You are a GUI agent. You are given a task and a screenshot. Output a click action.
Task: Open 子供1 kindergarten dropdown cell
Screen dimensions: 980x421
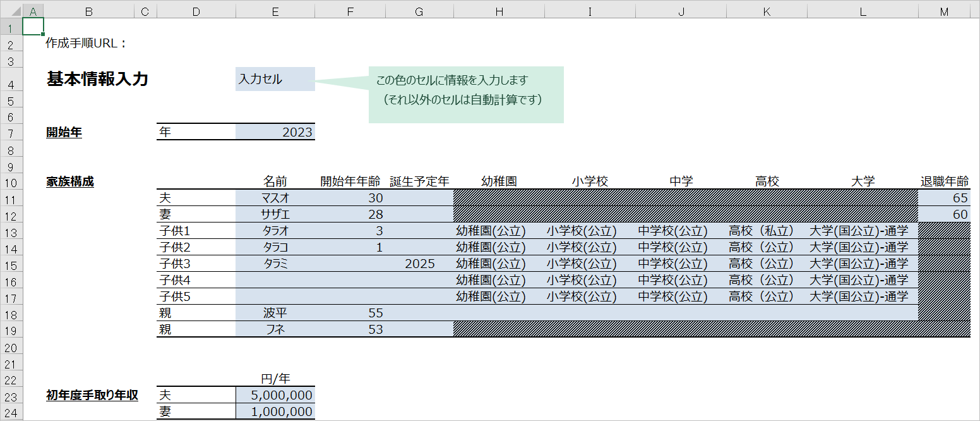499,231
